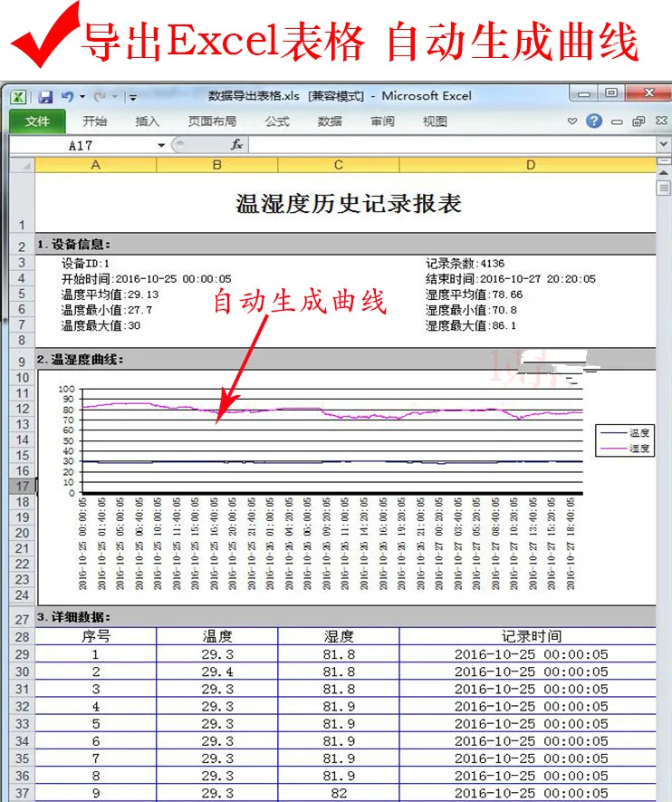Minimize the Excel window

583,93
